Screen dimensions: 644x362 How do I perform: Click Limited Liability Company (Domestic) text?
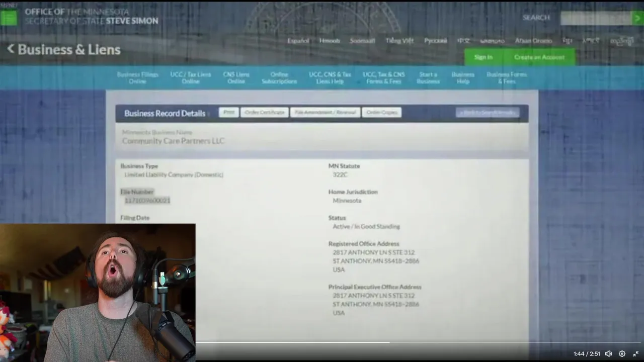click(174, 174)
